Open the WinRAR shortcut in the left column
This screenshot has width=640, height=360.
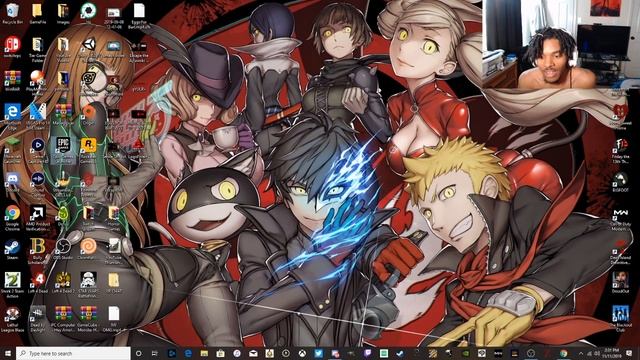click(12, 80)
